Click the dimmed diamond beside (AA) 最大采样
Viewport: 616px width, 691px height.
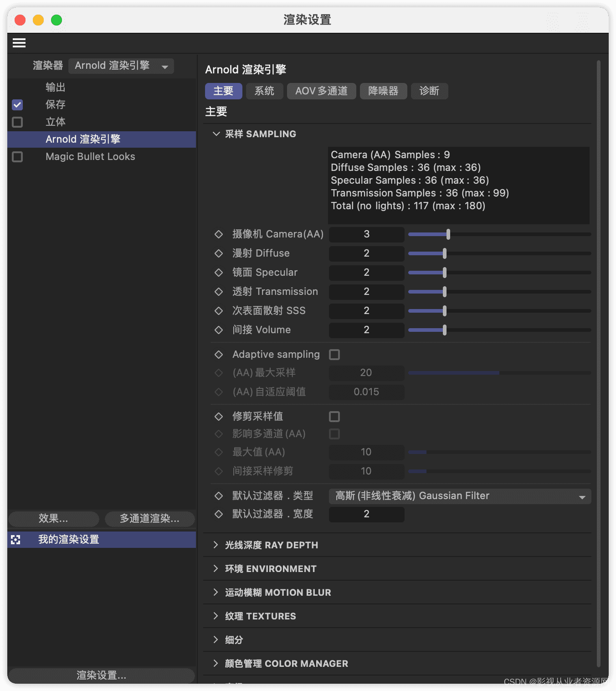[x=219, y=373]
